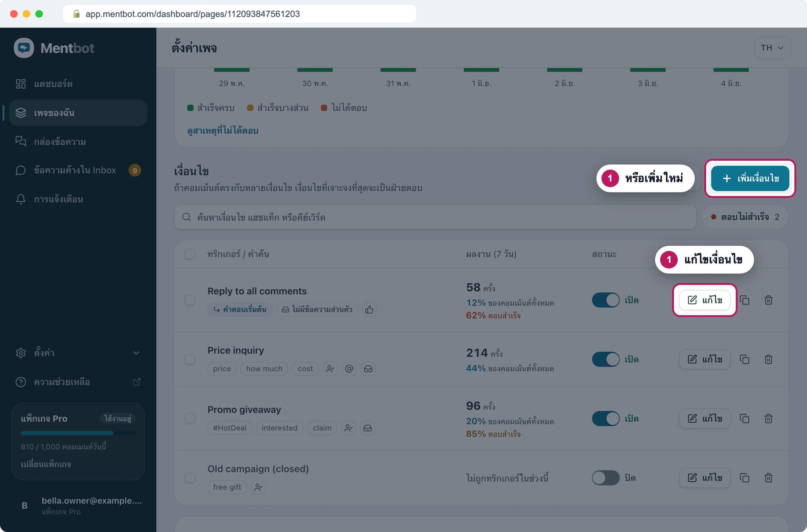
Task: Duplicate the Promo giveaway rule
Action: coord(745,418)
